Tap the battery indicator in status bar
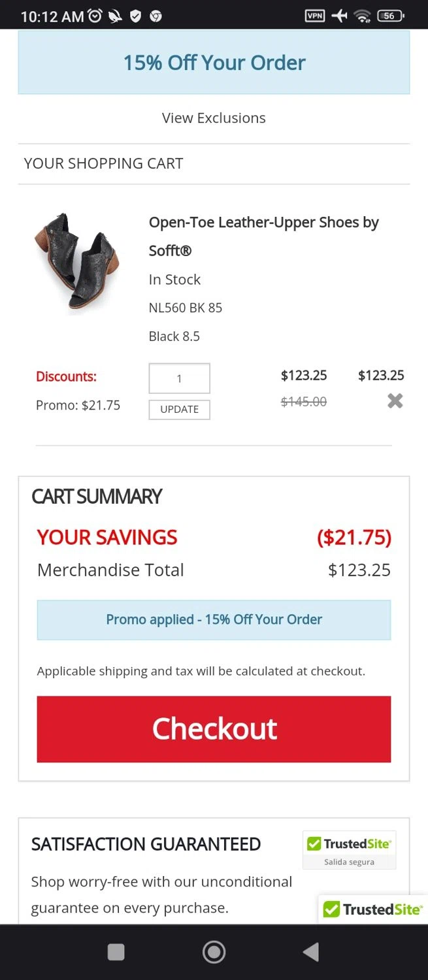The image size is (428, 980). (390, 16)
